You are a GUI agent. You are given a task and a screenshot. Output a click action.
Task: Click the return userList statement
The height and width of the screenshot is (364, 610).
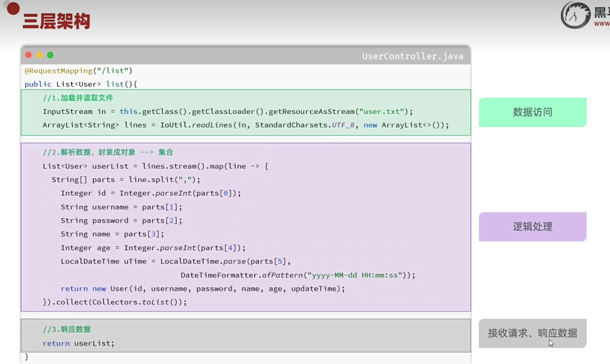(x=78, y=343)
